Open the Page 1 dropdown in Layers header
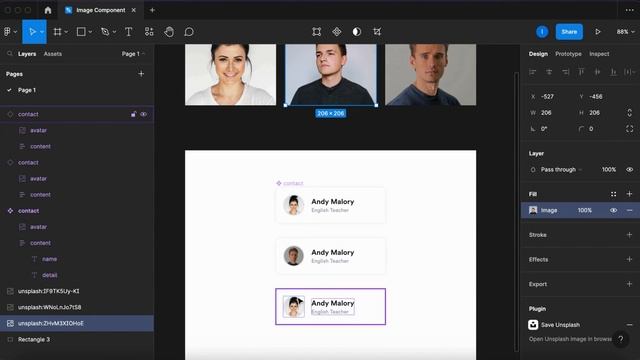Screen dimensions: 640x360 pyautogui.click(x=133, y=53)
